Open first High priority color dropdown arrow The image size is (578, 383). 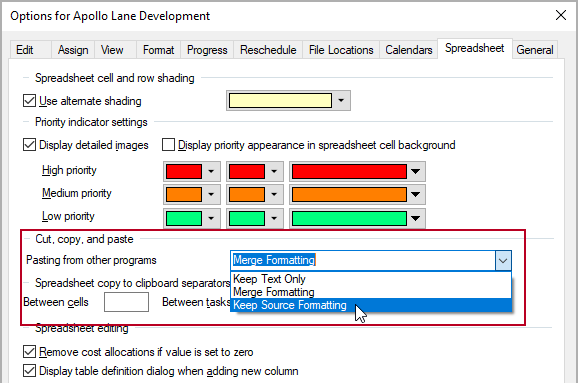[x=211, y=171]
